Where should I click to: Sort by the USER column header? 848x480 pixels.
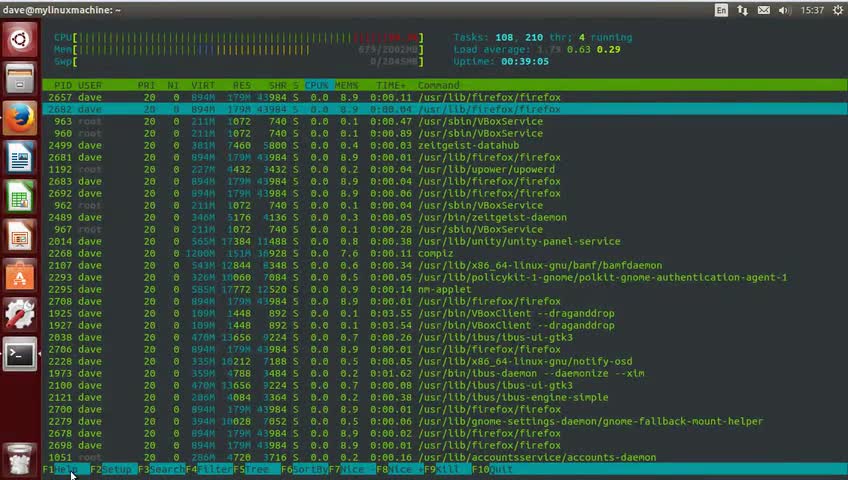point(90,85)
